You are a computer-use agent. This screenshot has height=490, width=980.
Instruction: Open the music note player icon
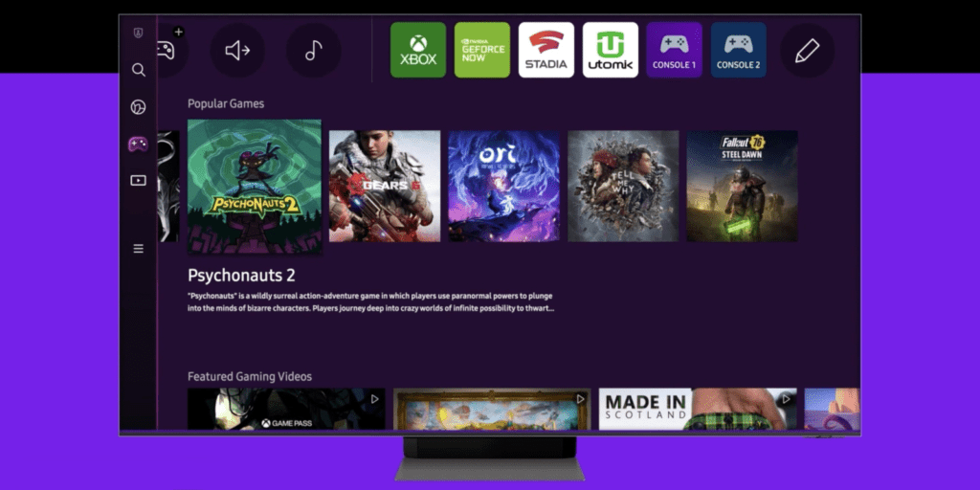pos(313,51)
